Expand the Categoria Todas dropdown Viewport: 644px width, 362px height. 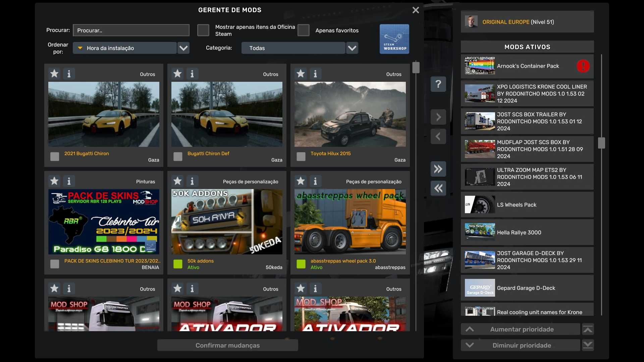pyautogui.click(x=352, y=48)
